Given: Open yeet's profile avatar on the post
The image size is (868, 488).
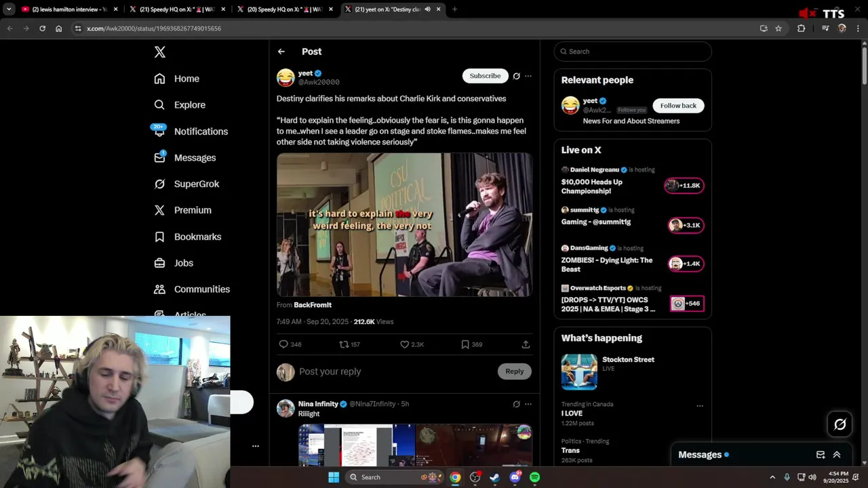Looking at the screenshot, I should (285, 78).
